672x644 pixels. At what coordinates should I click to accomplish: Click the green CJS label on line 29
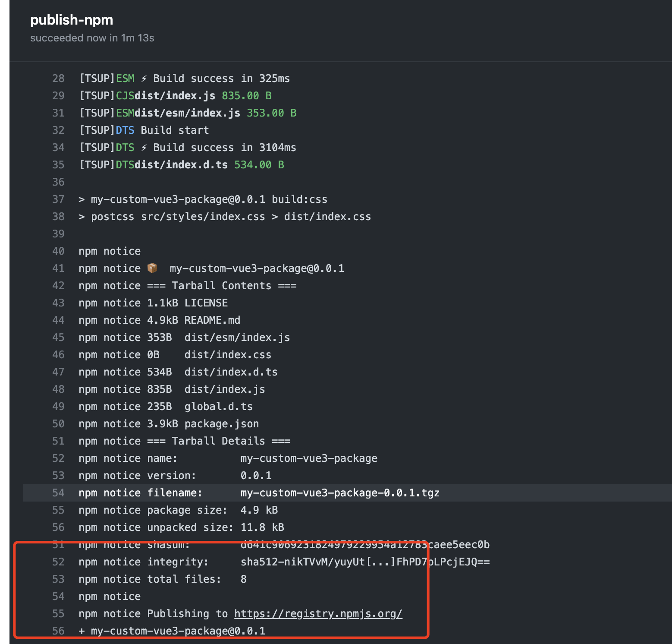(125, 96)
